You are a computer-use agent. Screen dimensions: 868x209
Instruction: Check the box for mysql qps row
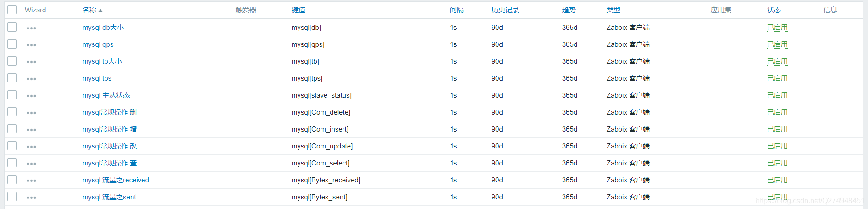pyautogui.click(x=12, y=44)
